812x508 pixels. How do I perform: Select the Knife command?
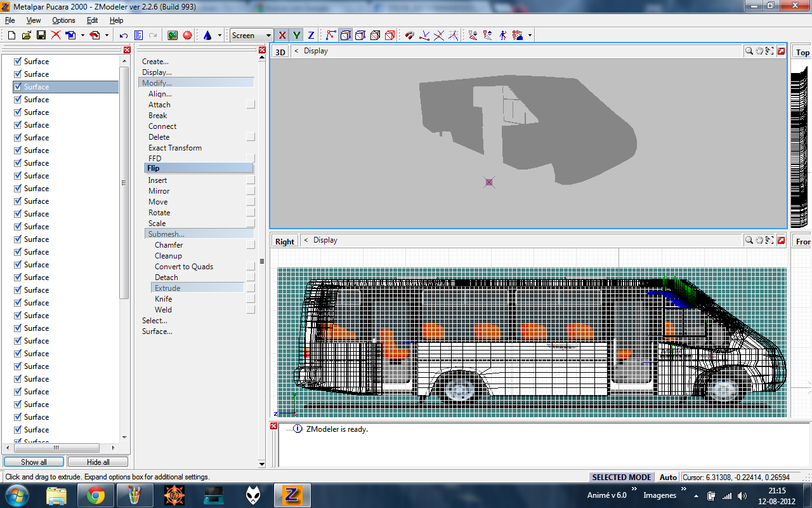[164, 299]
